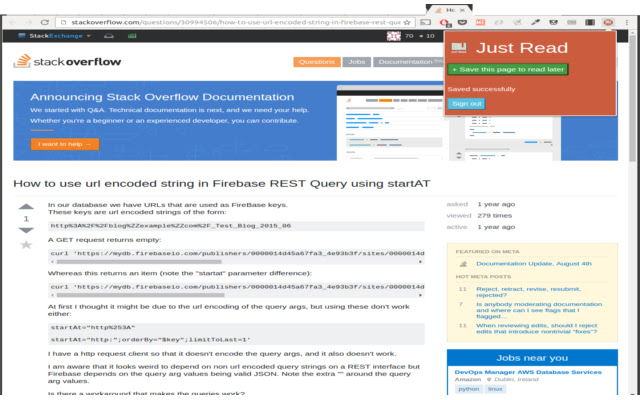Click the Announcing Stack Overflow Documentation heading
Image resolution: width=640 pixels, height=400 pixels.
(x=162, y=97)
